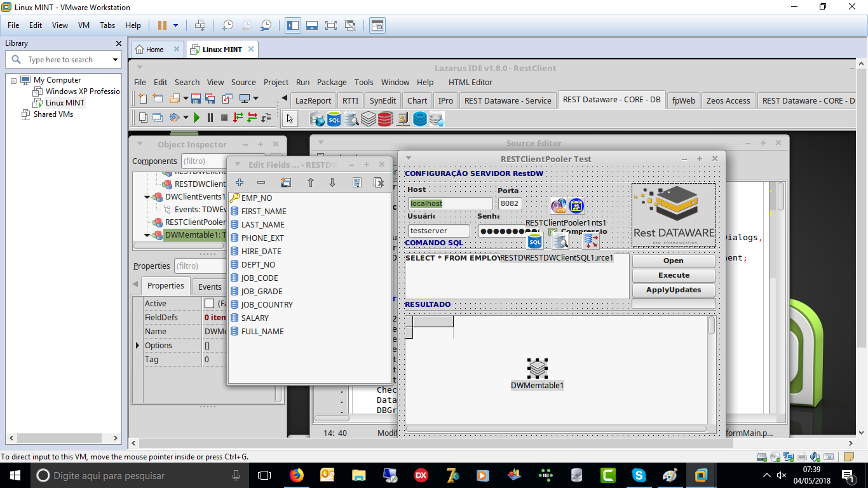
Task: Toggle the Active property checkbox
Action: 209,304
